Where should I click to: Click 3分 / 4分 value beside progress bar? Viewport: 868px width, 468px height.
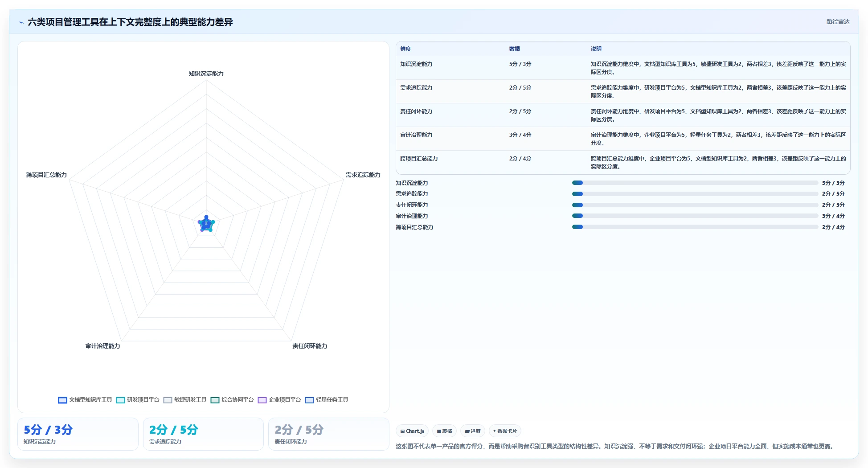pos(833,216)
